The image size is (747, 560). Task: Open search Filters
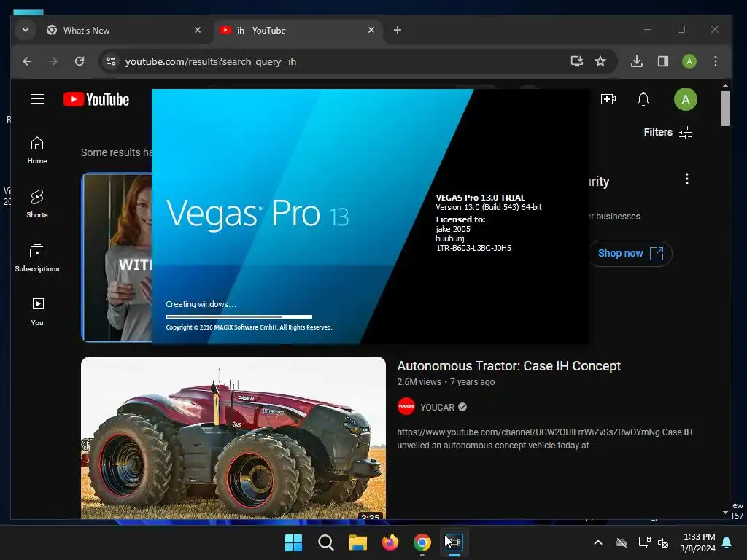pyautogui.click(x=668, y=132)
